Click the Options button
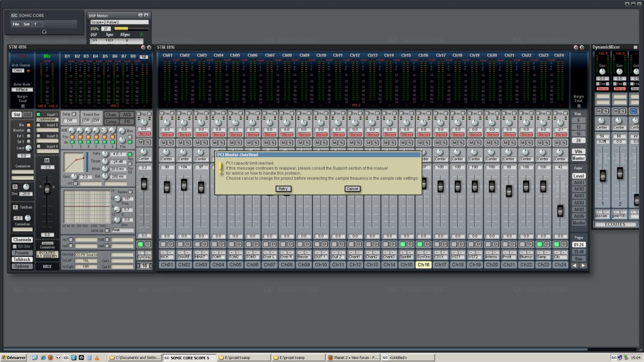This screenshot has height=362, width=644. pyautogui.click(x=22, y=266)
